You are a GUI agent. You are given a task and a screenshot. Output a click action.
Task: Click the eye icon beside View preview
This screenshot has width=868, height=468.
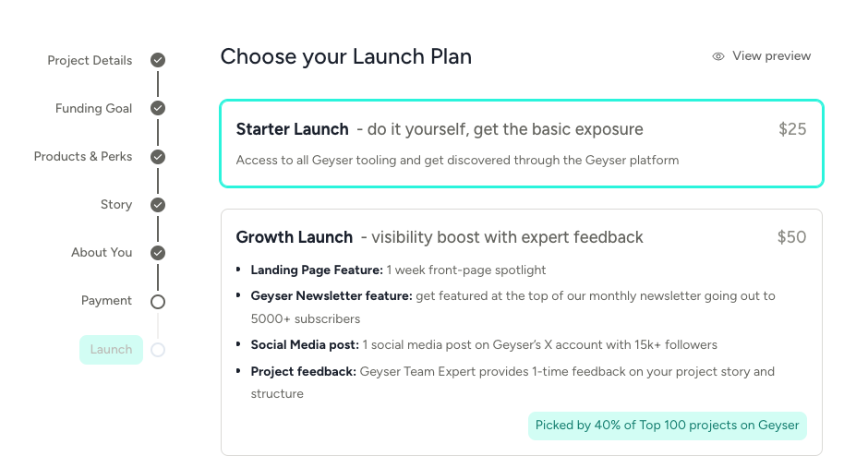point(718,56)
